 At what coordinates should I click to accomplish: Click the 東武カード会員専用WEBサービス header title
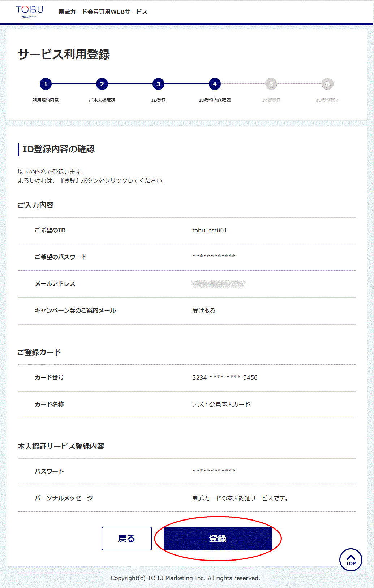pos(103,12)
